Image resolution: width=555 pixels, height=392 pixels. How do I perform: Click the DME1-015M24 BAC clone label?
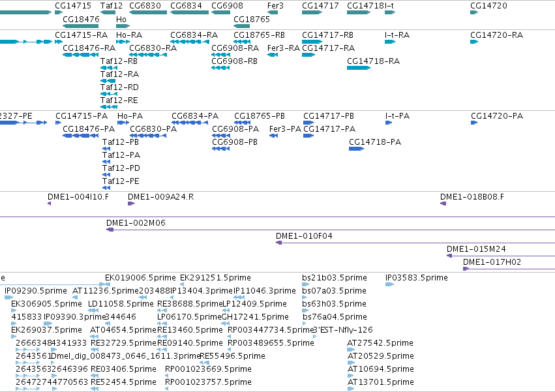pos(476,249)
